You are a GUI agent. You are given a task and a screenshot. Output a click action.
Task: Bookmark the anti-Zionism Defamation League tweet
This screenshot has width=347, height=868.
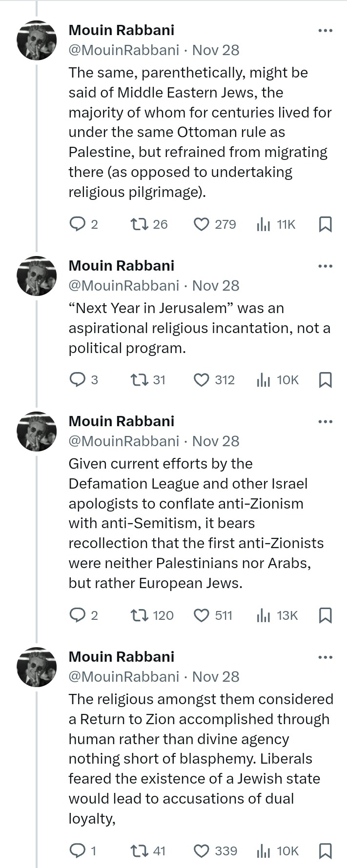pos(325,615)
